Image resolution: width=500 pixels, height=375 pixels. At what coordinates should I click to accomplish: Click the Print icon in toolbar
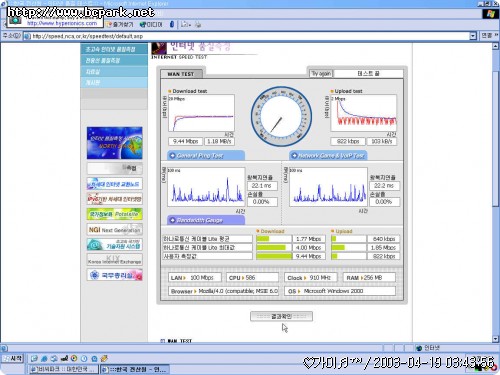click(x=198, y=24)
